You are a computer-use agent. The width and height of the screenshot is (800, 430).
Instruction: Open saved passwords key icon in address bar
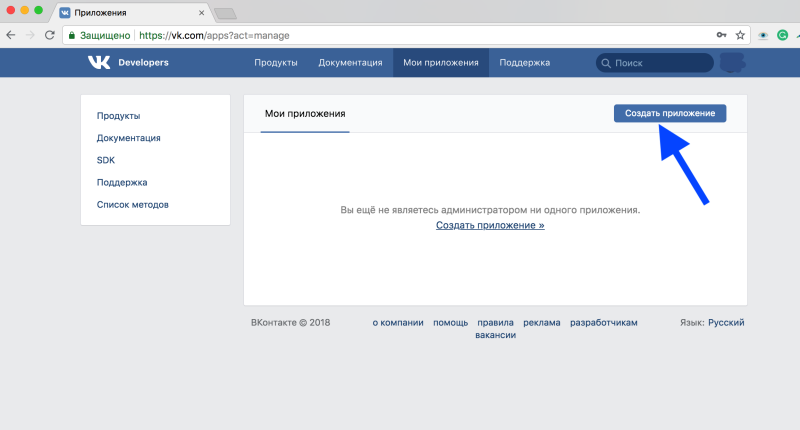point(721,35)
